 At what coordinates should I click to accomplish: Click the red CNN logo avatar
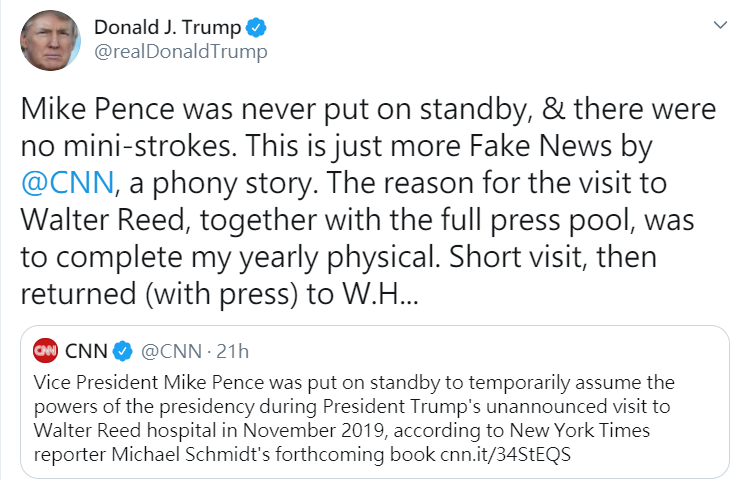click(x=45, y=351)
